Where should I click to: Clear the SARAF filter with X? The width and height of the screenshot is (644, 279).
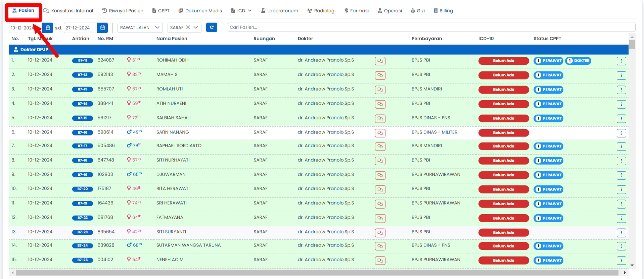[x=188, y=27]
